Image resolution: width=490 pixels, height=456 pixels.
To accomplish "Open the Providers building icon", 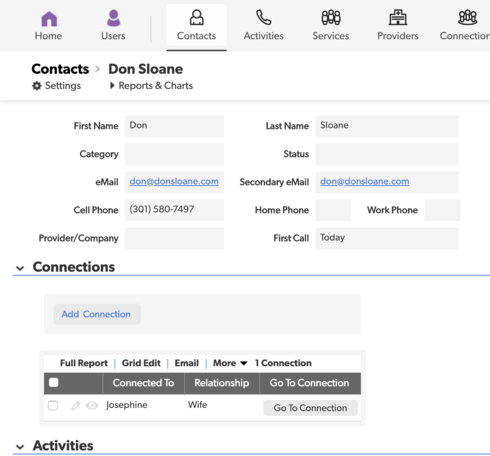I will 398,17.
